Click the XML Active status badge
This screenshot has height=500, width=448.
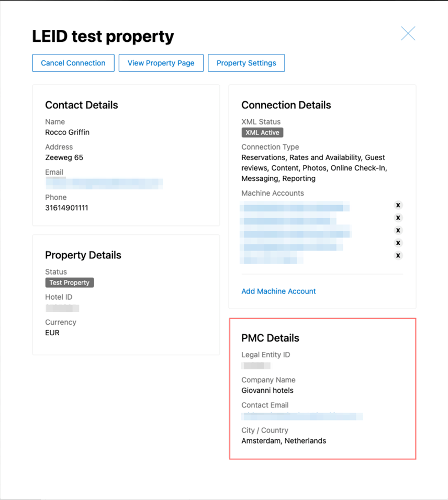262,133
